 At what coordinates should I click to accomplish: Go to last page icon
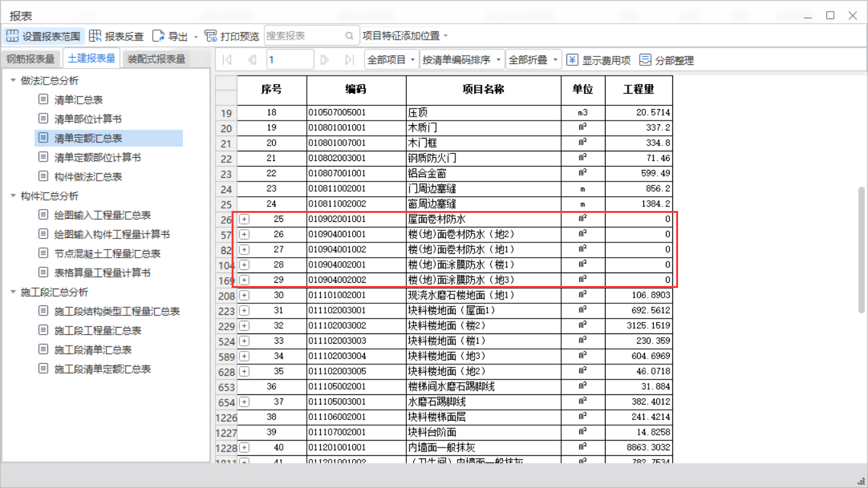click(x=350, y=60)
